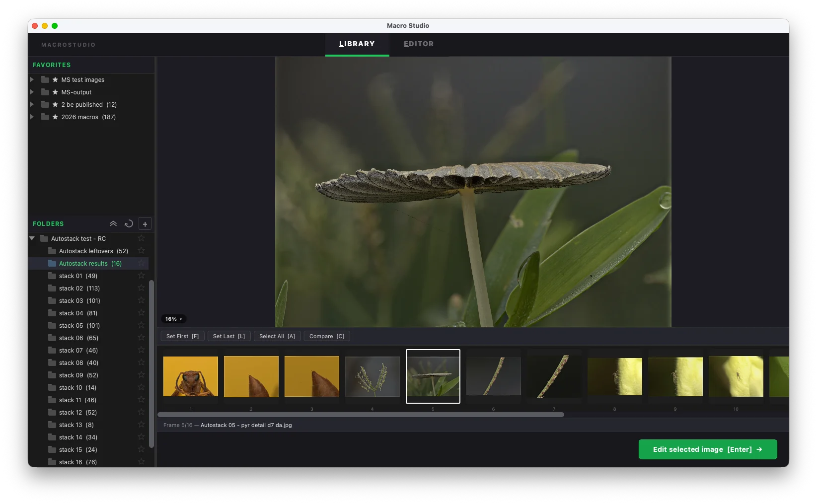The image size is (817, 504).
Task: Select thumbnail 6 in the filmstrip
Action: (x=494, y=376)
